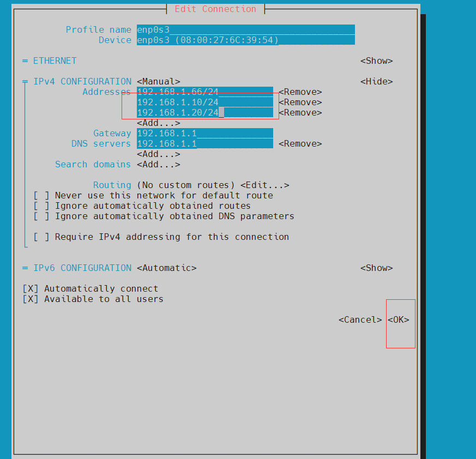476x459 pixels.
Task: Select the Device field showing enp0s3
Action: point(245,40)
